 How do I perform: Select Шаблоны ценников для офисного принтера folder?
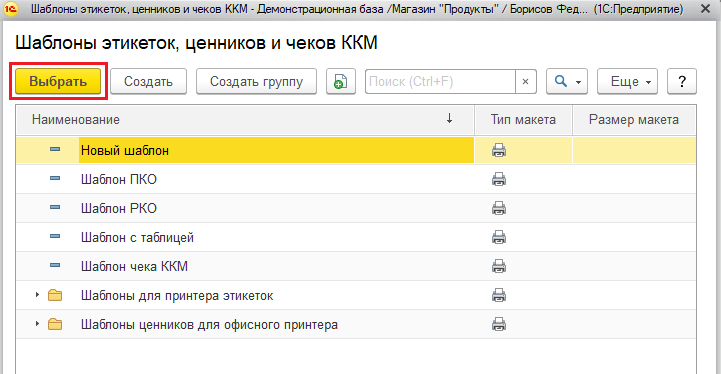point(356,324)
